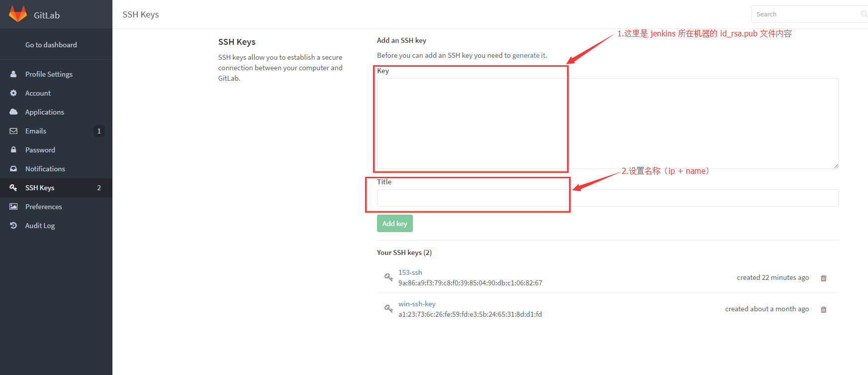Click the search magnifier icon

(864, 14)
